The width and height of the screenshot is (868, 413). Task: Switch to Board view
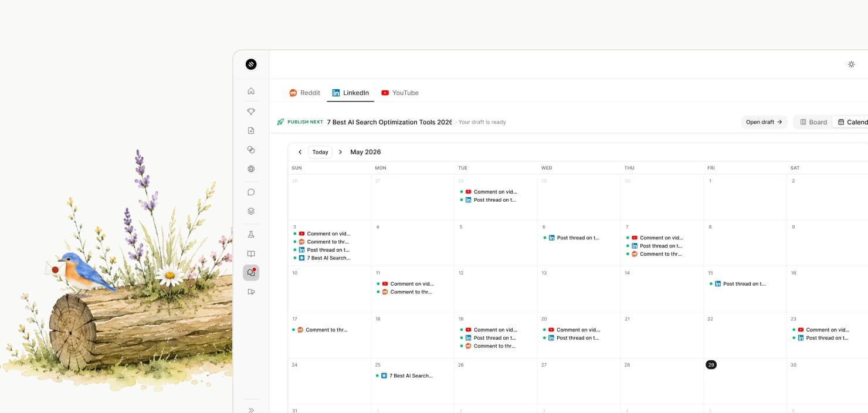pyautogui.click(x=813, y=122)
